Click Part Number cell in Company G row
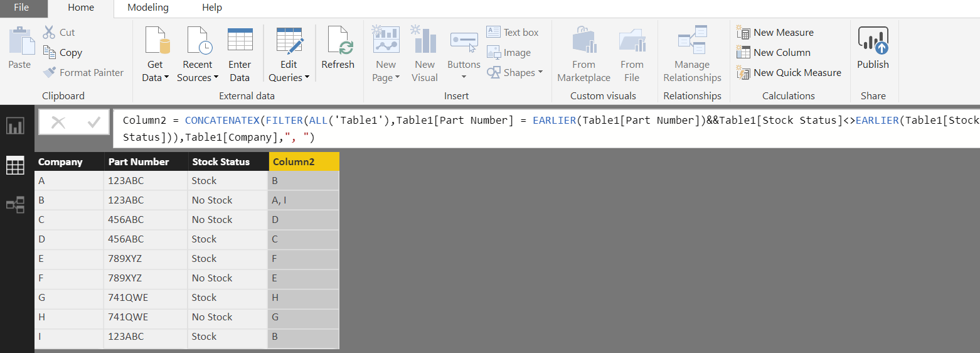Image resolution: width=980 pixels, height=353 pixels. pyautogui.click(x=146, y=298)
